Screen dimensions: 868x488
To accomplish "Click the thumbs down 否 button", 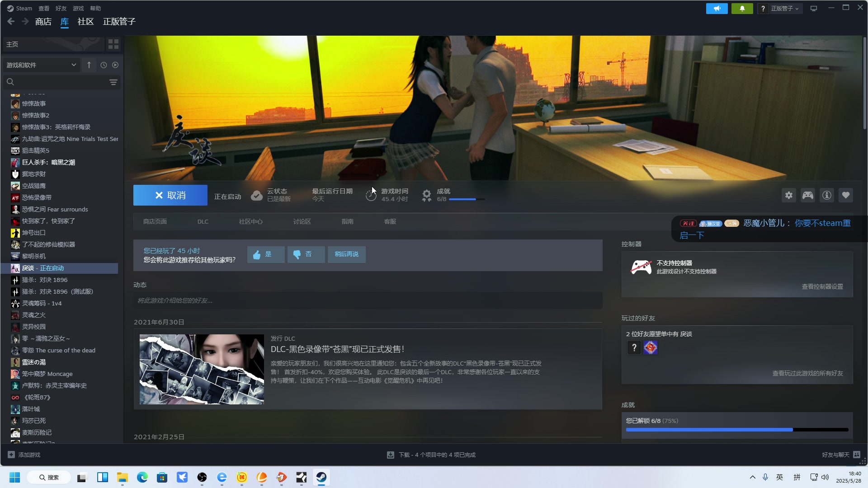I will [306, 254].
